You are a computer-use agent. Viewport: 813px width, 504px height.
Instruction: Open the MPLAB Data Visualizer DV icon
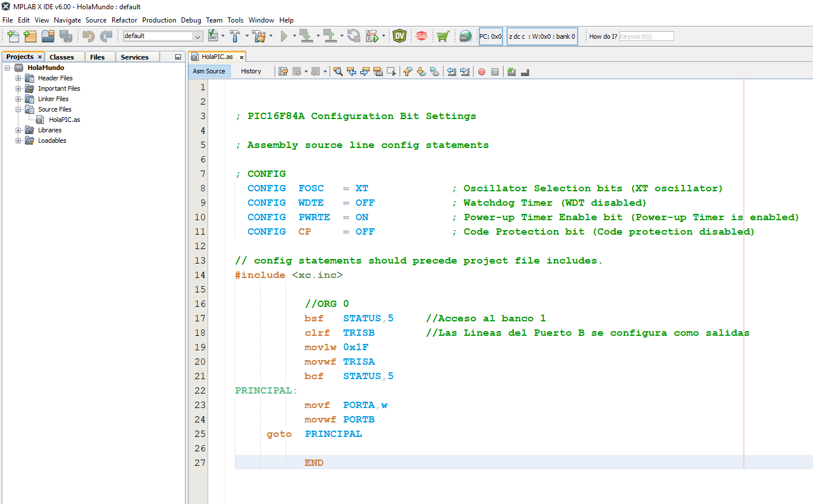tap(400, 36)
